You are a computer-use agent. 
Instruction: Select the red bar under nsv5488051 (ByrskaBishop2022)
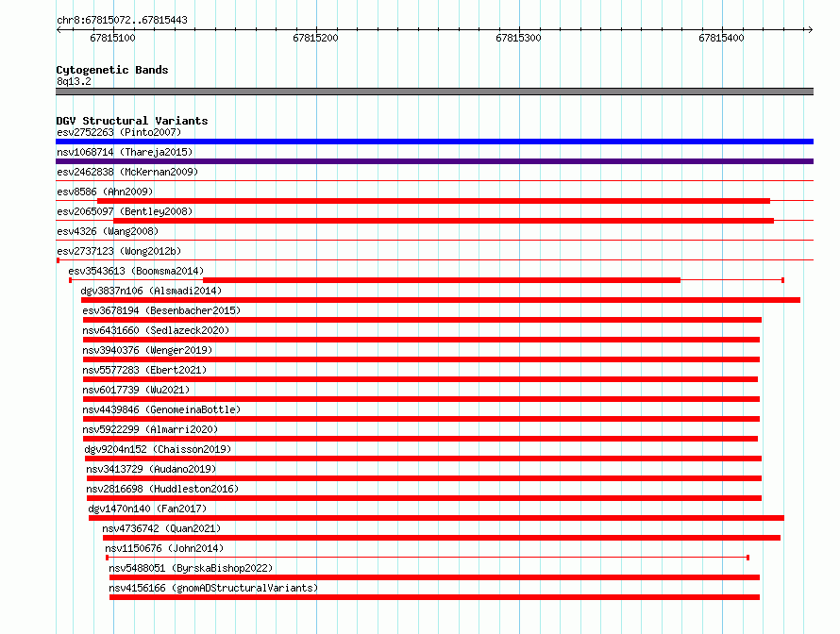coord(434,577)
